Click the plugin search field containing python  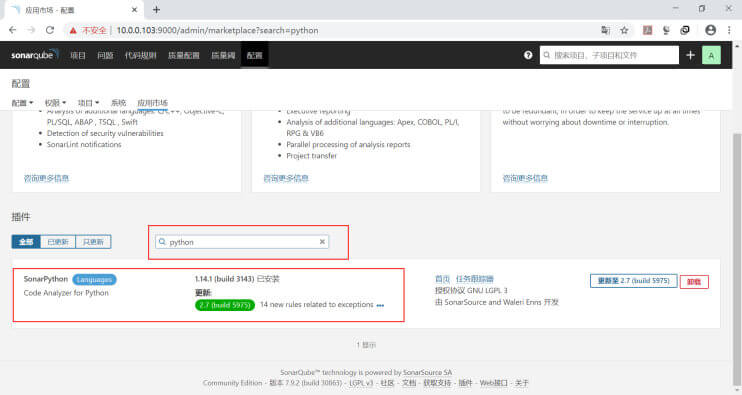242,242
